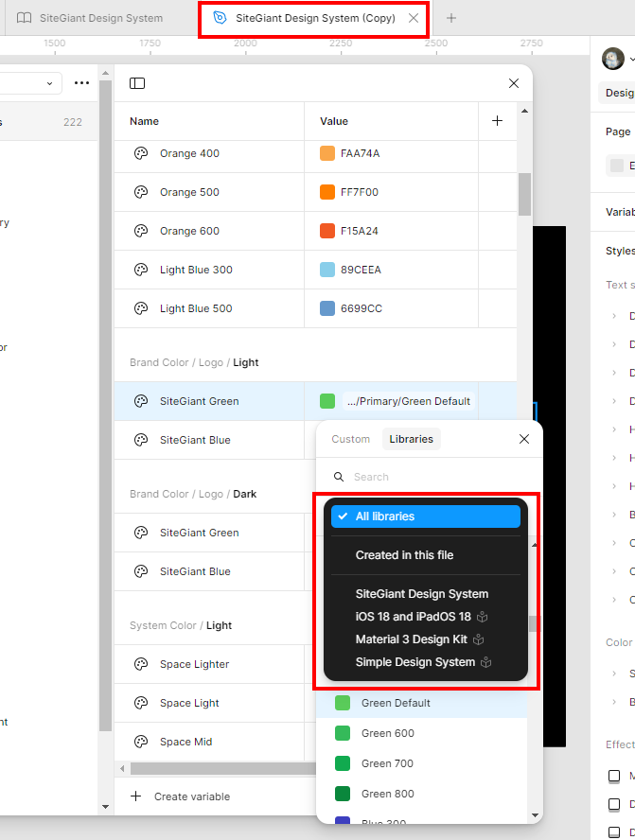Click the community icon beside Simple Design System

[486, 662]
